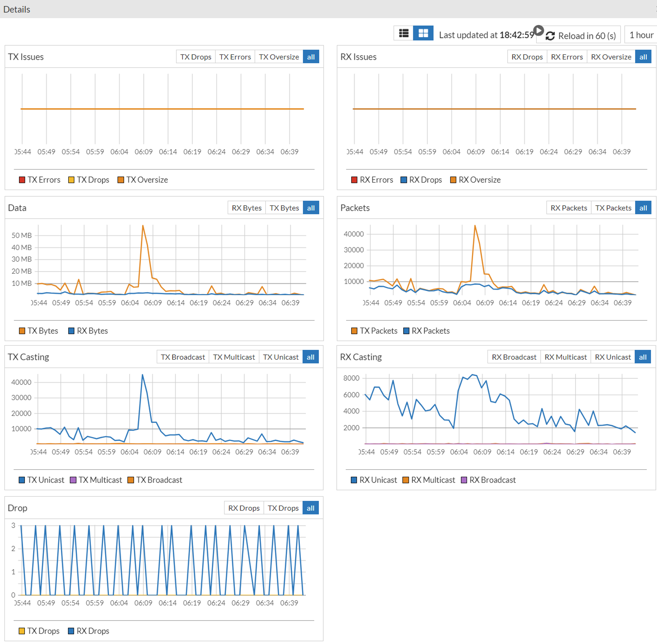Select TX Unicast filter in TX Casting

(281, 357)
